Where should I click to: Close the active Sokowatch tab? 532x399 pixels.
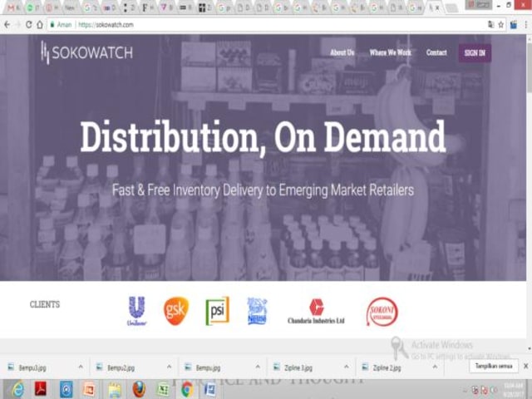point(438,7)
